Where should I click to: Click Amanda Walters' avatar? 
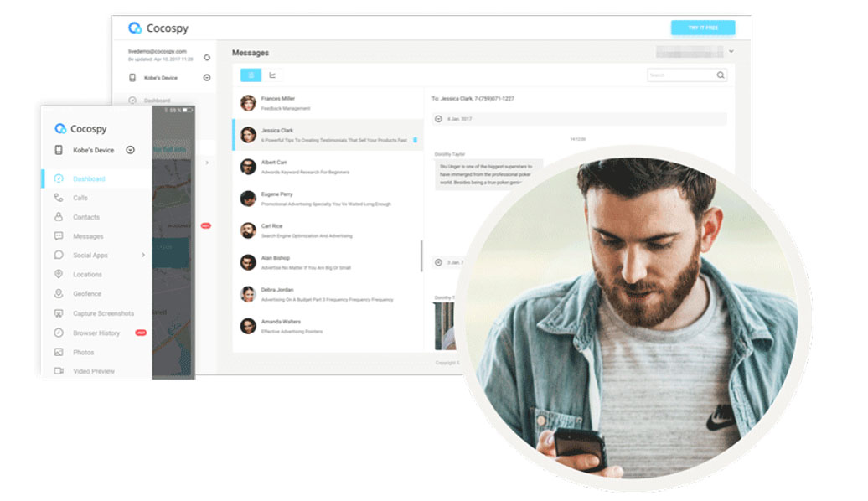point(248,326)
